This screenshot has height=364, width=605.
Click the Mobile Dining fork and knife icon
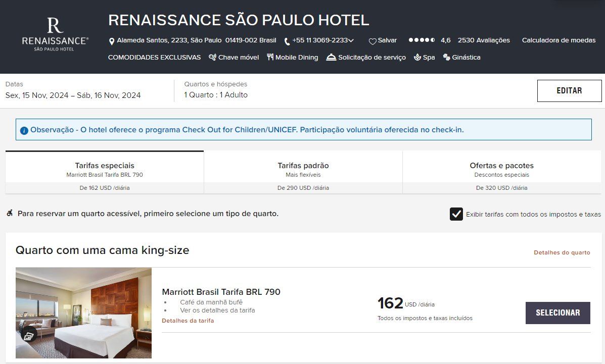[x=270, y=58]
